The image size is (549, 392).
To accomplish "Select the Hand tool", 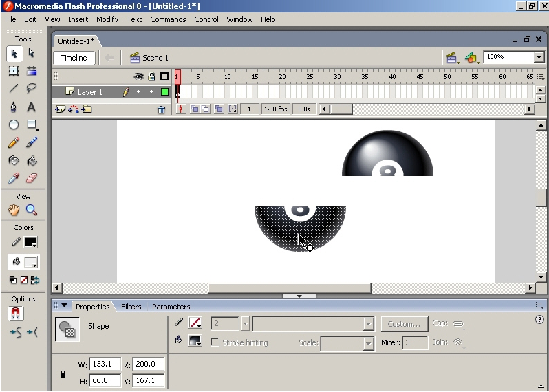I will pyautogui.click(x=14, y=210).
